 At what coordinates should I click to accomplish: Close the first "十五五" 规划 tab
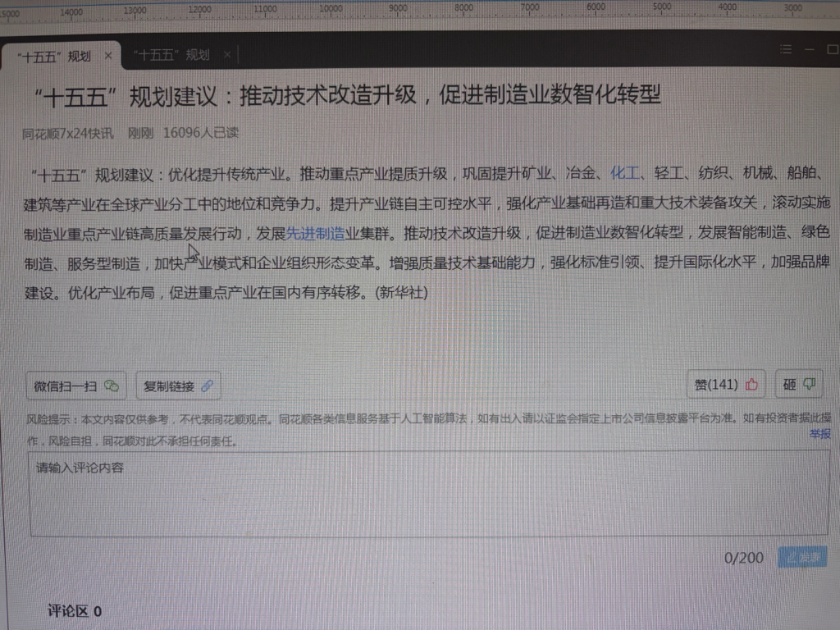[108, 55]
